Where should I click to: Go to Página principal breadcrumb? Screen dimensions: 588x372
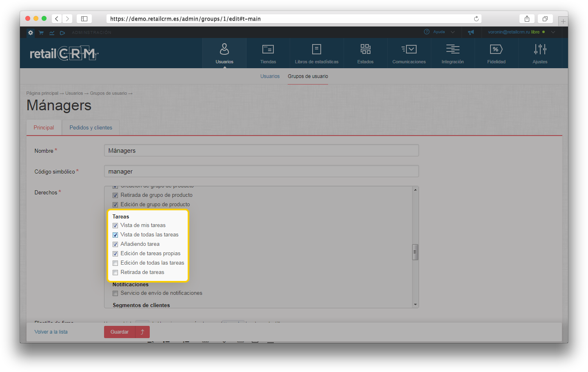(42, 93)
